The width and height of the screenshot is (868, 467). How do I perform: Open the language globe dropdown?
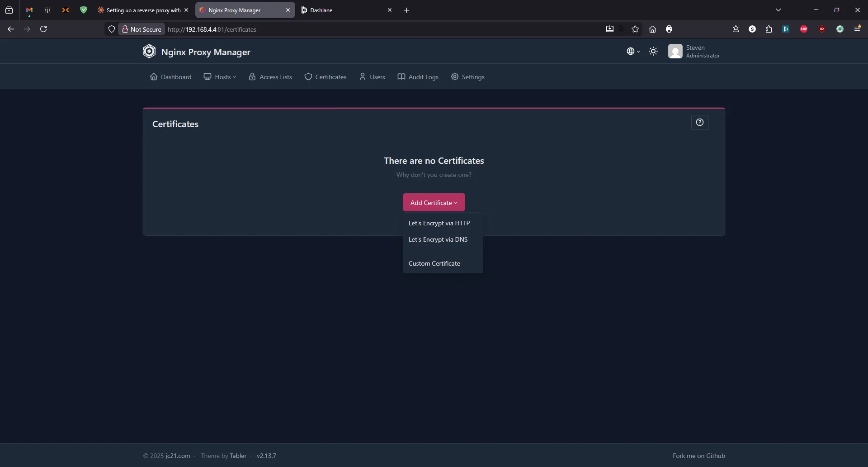click(633, 51)
